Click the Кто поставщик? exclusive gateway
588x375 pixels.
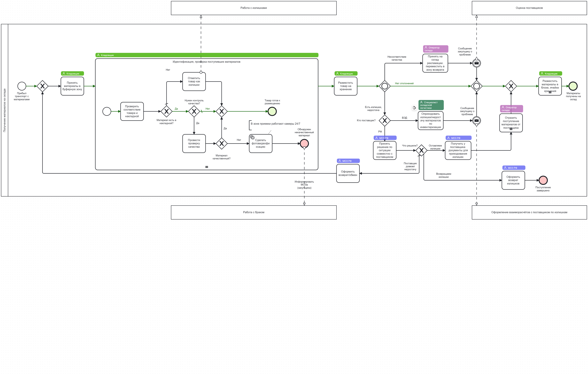pyautogui.click(x=385, y=120)
